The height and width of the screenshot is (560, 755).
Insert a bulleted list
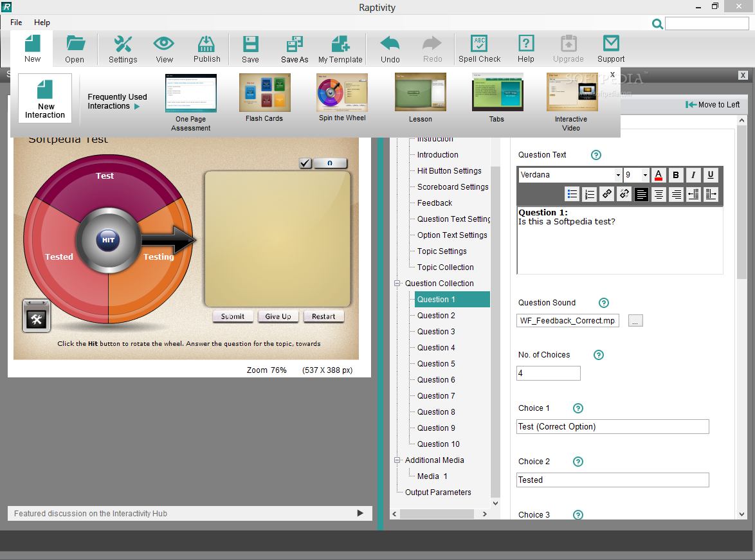(572, 194)
